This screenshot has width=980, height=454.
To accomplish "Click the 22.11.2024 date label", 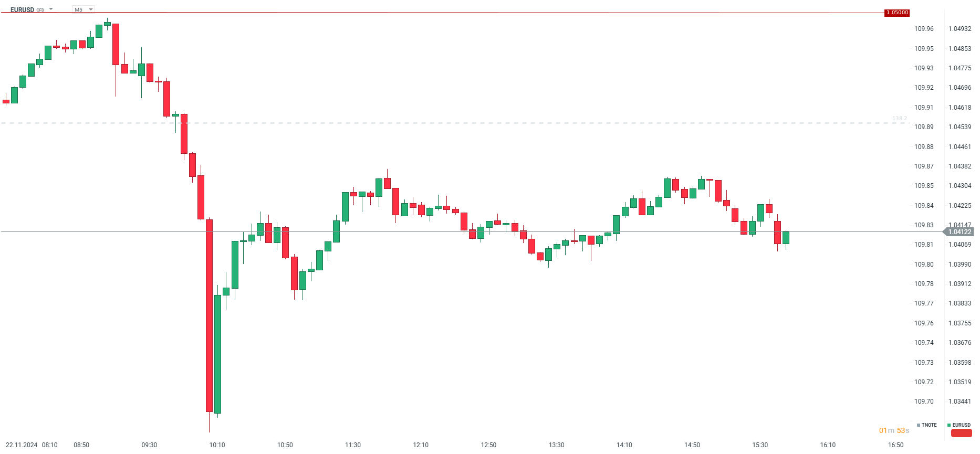I will [x=22, y=445].
